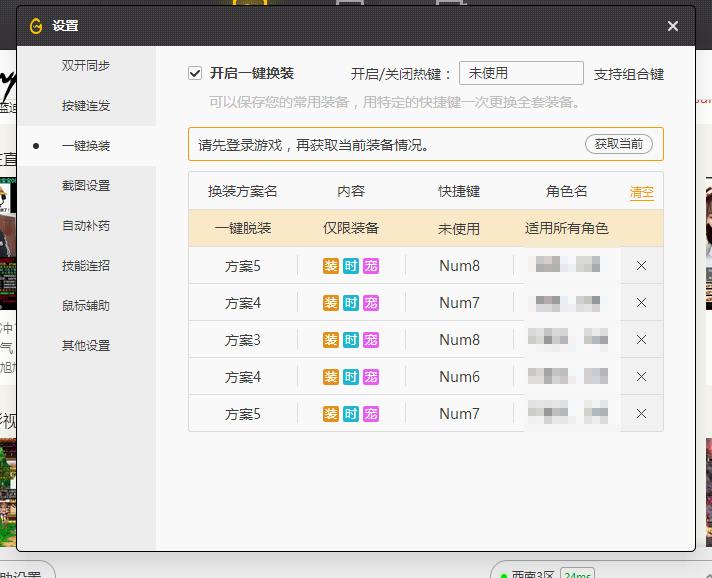Click the 清空 link to clear list

coord(641,193)
